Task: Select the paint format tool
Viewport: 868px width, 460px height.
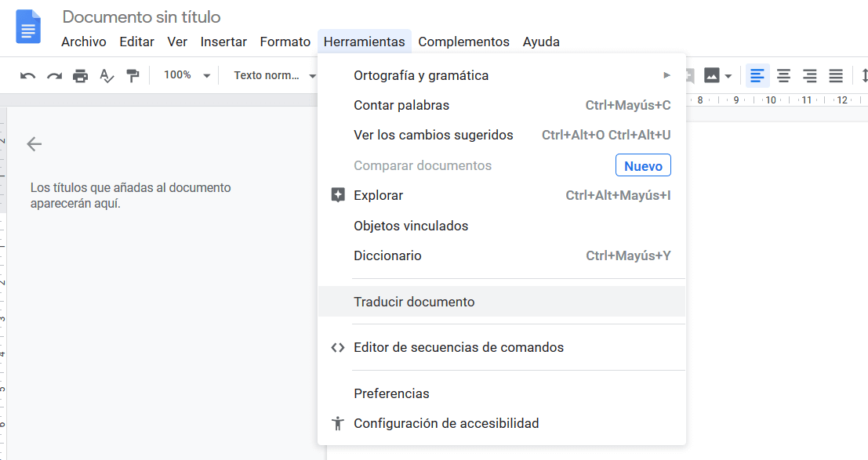Action: (133, 76)
